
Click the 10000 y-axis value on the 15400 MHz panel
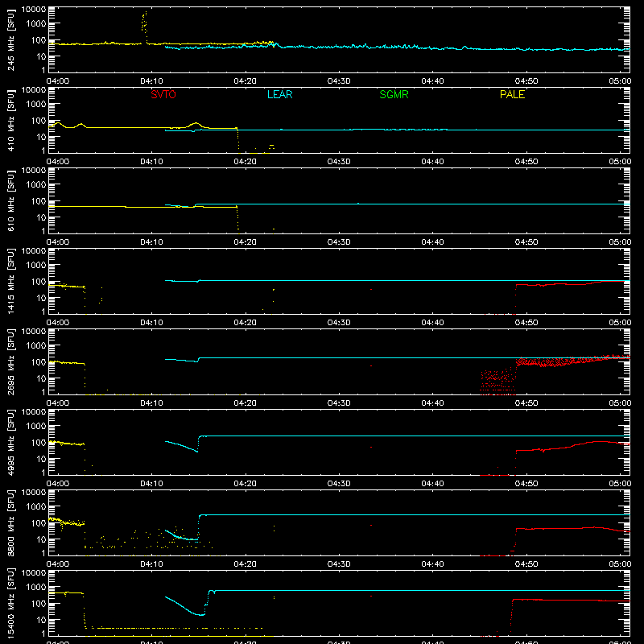(x=34, y=573)
